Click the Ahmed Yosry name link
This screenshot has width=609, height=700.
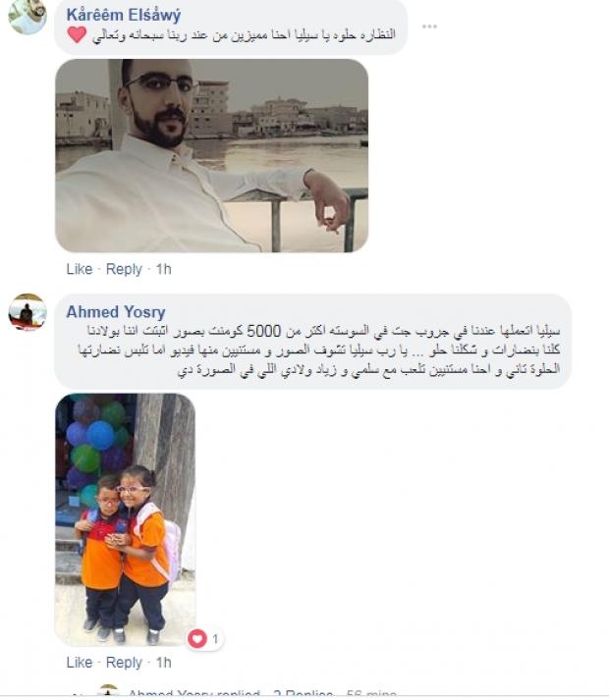(x=116, y=311)
